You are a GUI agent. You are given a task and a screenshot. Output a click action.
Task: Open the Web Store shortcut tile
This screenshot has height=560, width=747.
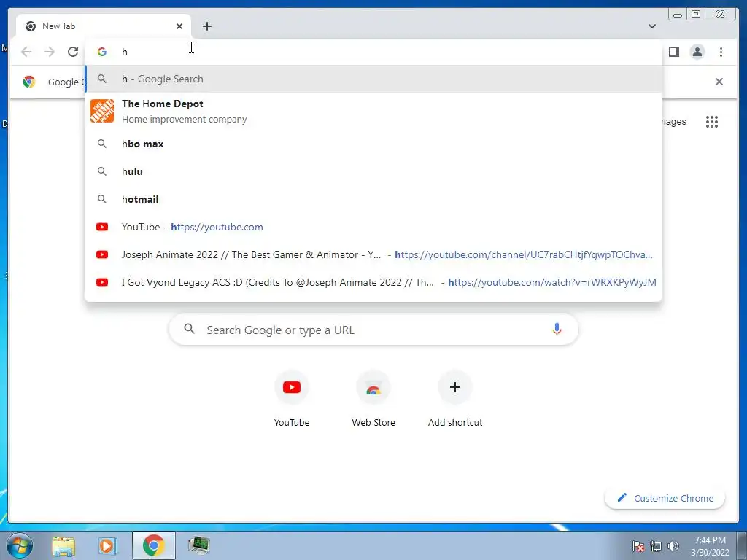point(373,399)
